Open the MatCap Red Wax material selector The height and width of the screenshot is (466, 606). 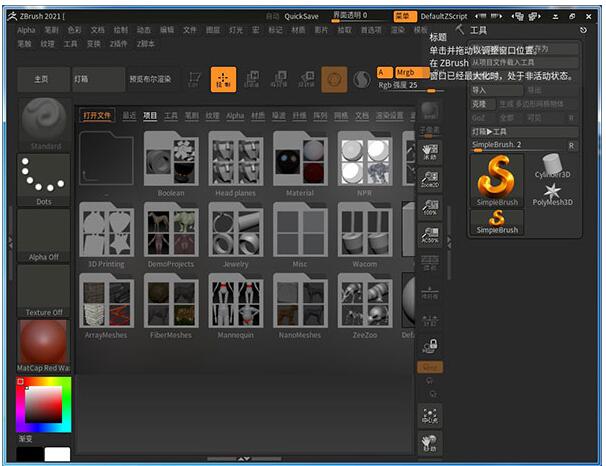tap(44, 346)
